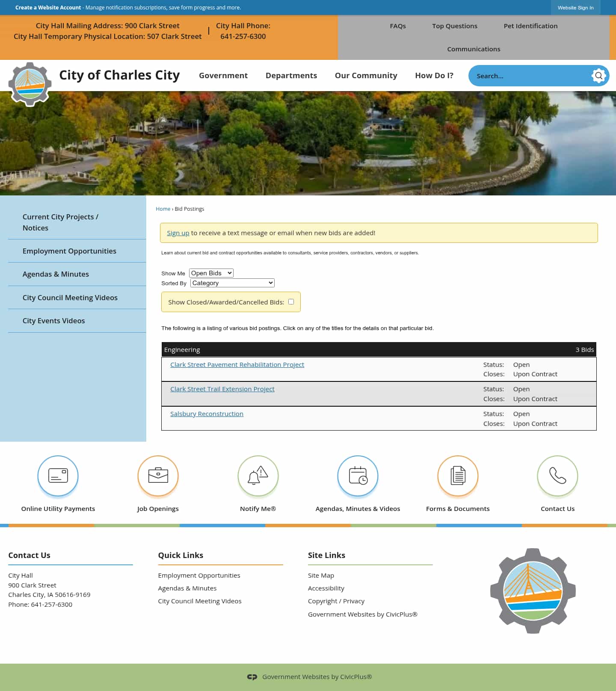Image resolution: width=616 pixels, height=691 pixels.
Task: Click the footer gear bridge logo
Action: (x=533, y=591)
